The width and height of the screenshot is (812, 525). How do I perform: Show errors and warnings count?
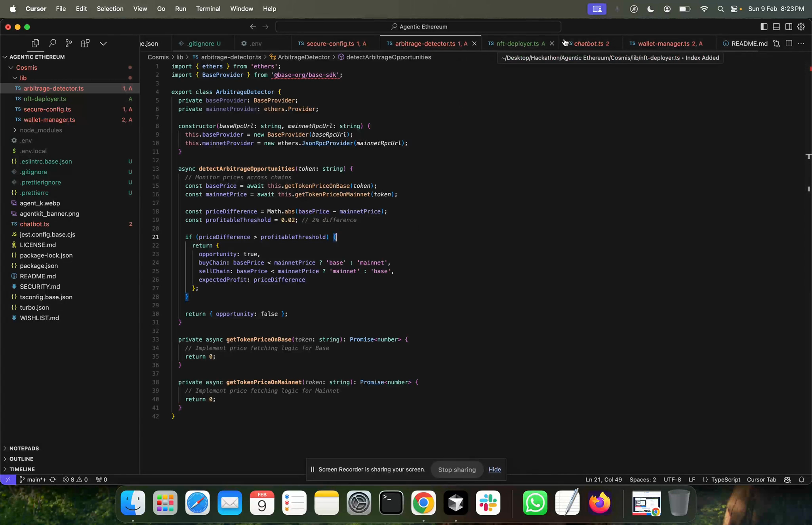(x=75, y=479)
